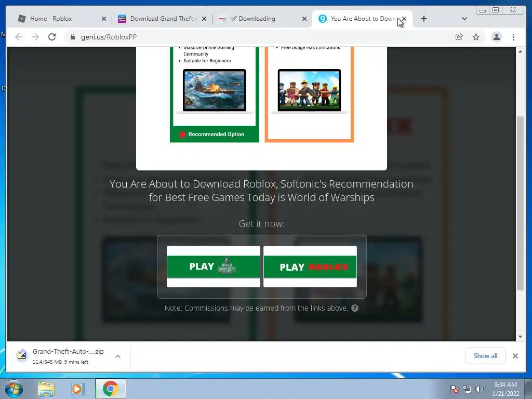Screen dimensions: 532x399
Task: Click the Roblox characters laptop image
Action: point(309,91)
